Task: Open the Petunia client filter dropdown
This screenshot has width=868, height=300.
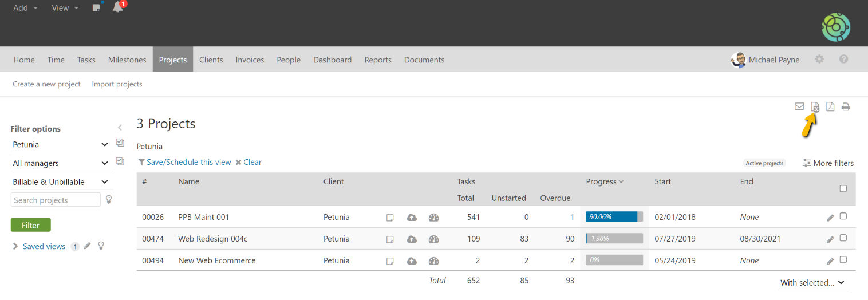Action: 60,145
